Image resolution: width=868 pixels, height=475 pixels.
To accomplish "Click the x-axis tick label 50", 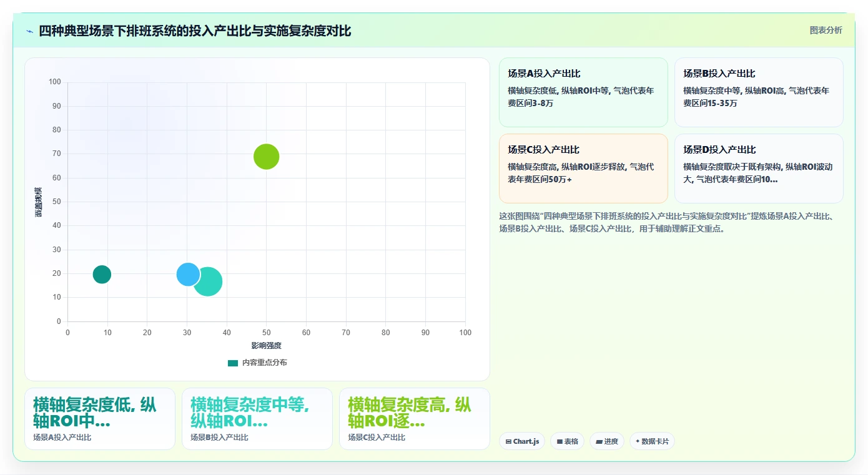I will [x=267, y=333].
